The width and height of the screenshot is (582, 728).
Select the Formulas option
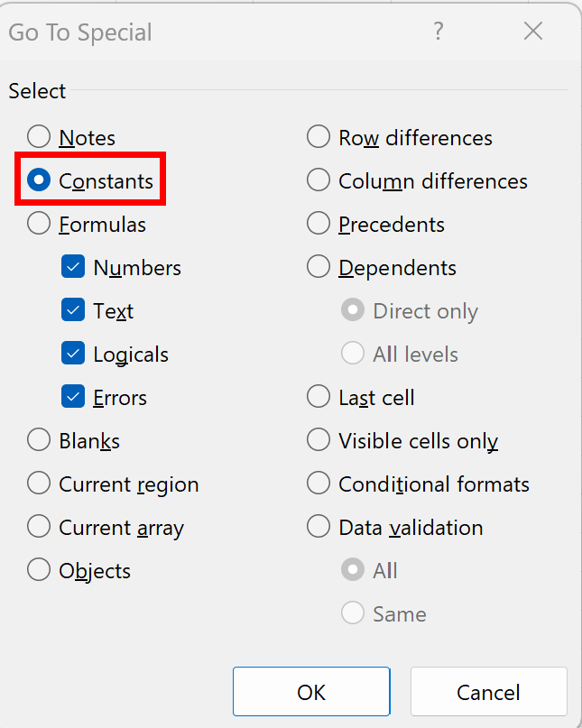(x=39, y=224)
